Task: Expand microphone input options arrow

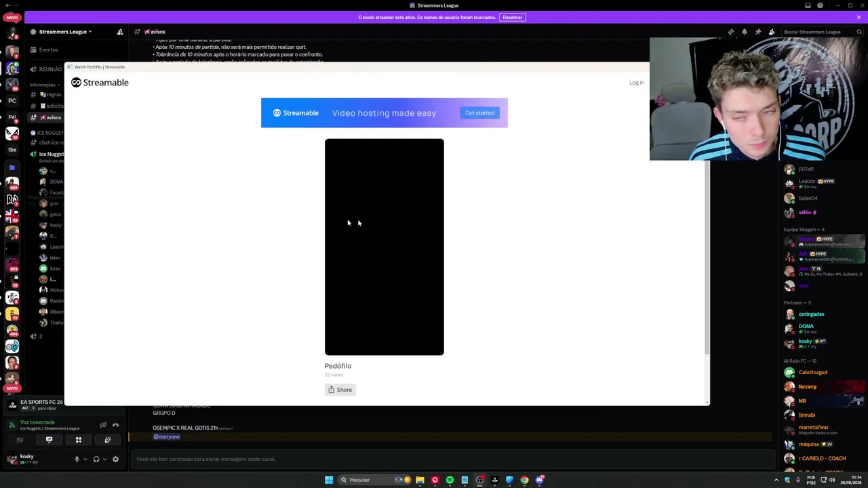Action: [x=85, y=460]
